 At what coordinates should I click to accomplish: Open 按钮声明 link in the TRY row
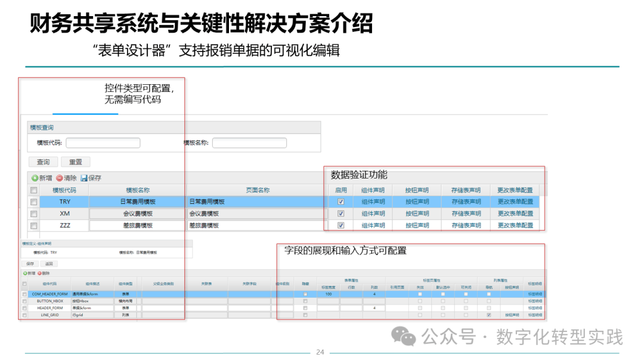point(417,202)
